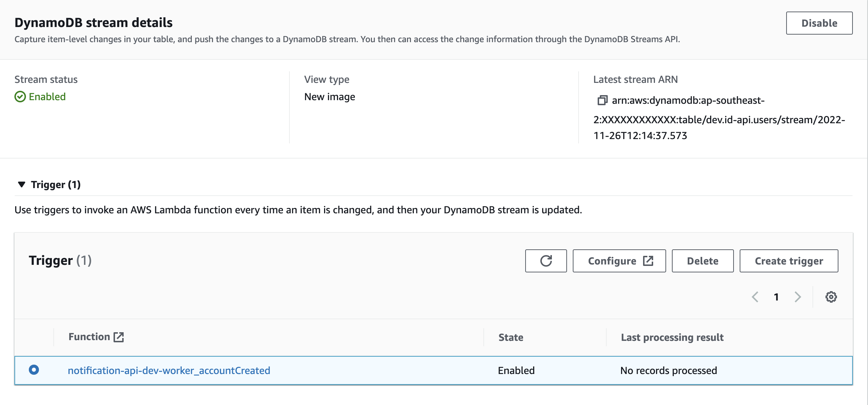868x405 pixels.
Task: Select the notification-api-dev-worker_accountCreated radio button
Action: (x=34, y=370)
